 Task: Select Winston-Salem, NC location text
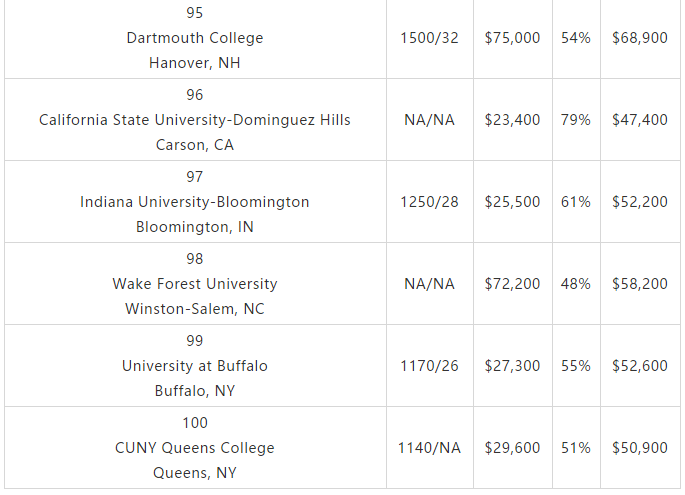pos(195,309)
